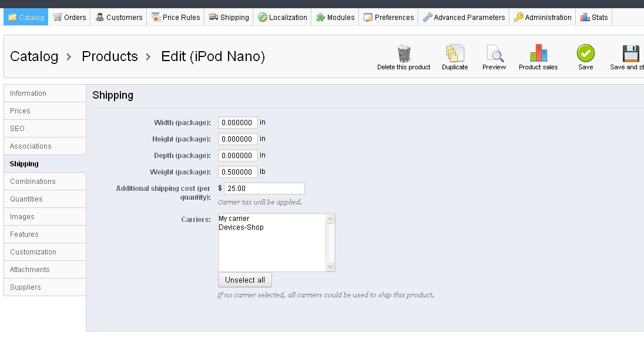Switch to the Information tab
644x352 pixels.
(45, 93)
